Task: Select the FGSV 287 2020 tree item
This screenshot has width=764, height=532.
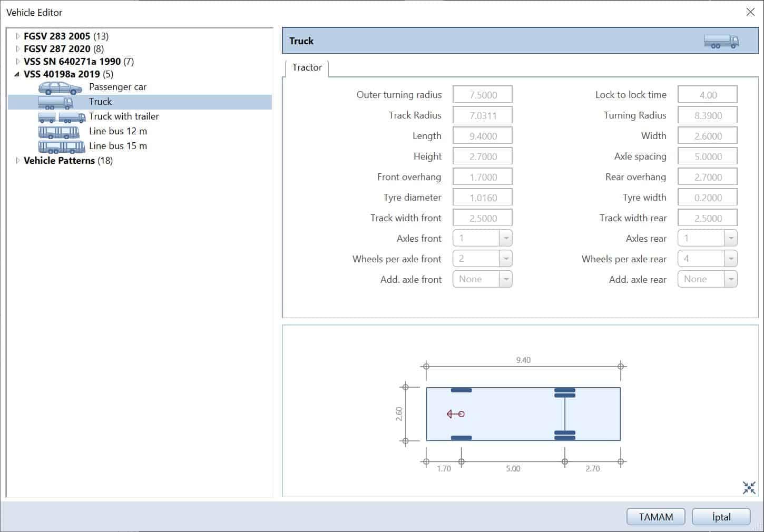Action: [x=57, y=49]
